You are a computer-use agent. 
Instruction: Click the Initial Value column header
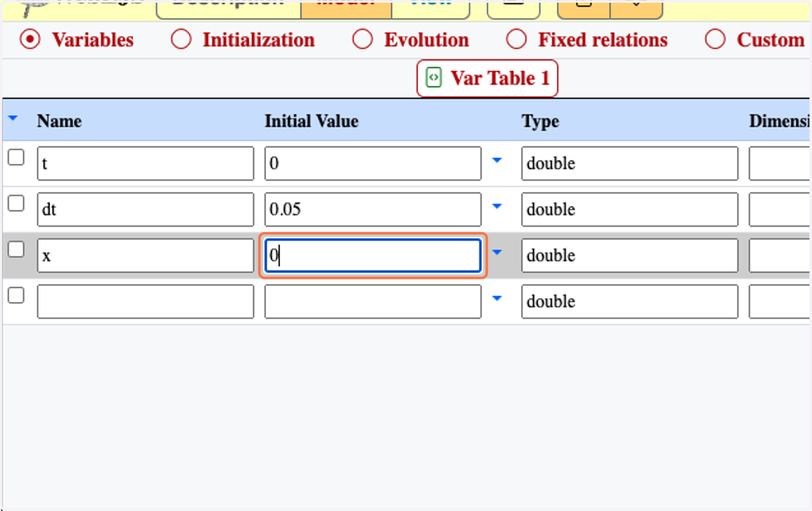tap(311, 121)
